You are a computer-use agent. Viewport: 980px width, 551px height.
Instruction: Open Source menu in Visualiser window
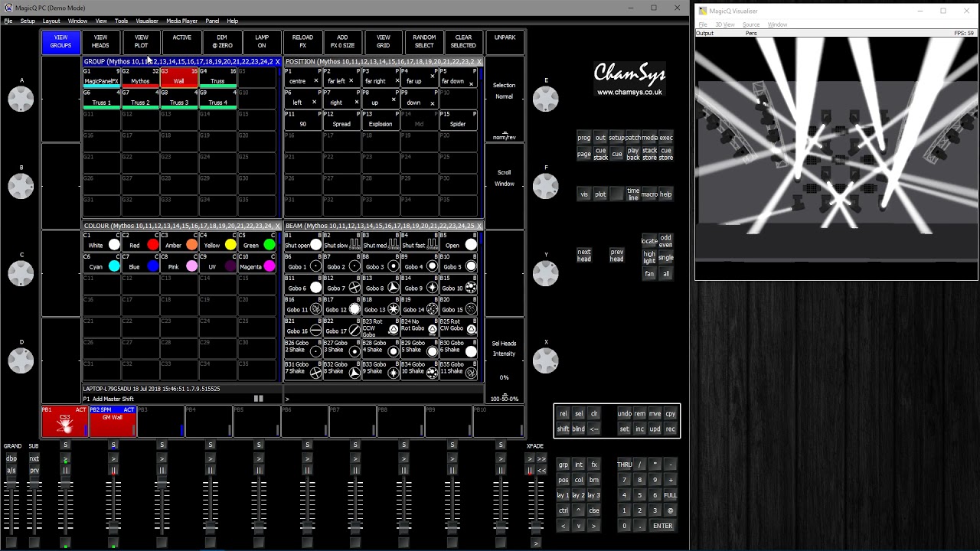[751, 25]
